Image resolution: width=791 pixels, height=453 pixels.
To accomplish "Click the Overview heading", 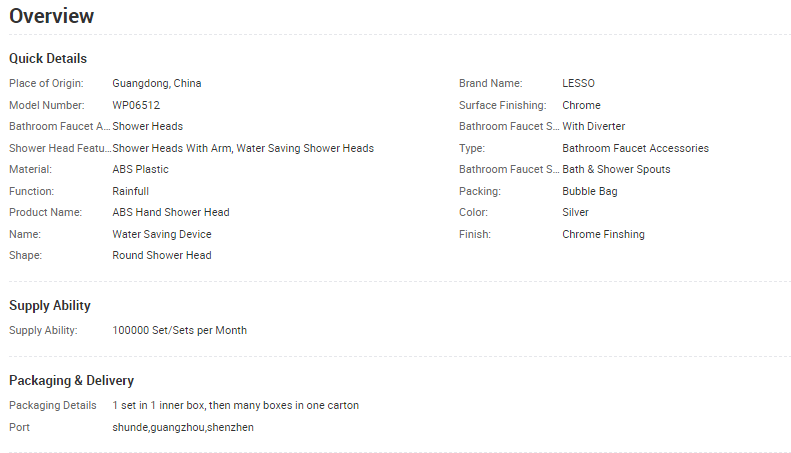I will click(x=52, y=16).
